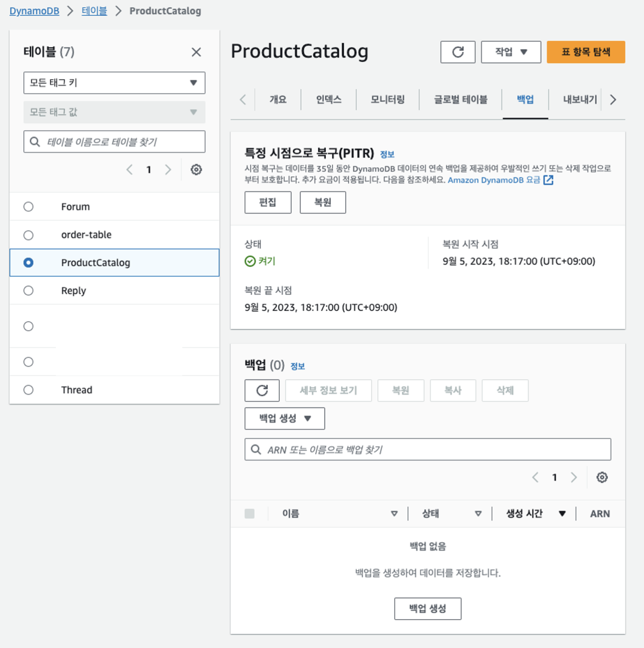644x648 pixels.
Task: Open the DynamoDB breadcrumb link
Action: coord(34,11)
